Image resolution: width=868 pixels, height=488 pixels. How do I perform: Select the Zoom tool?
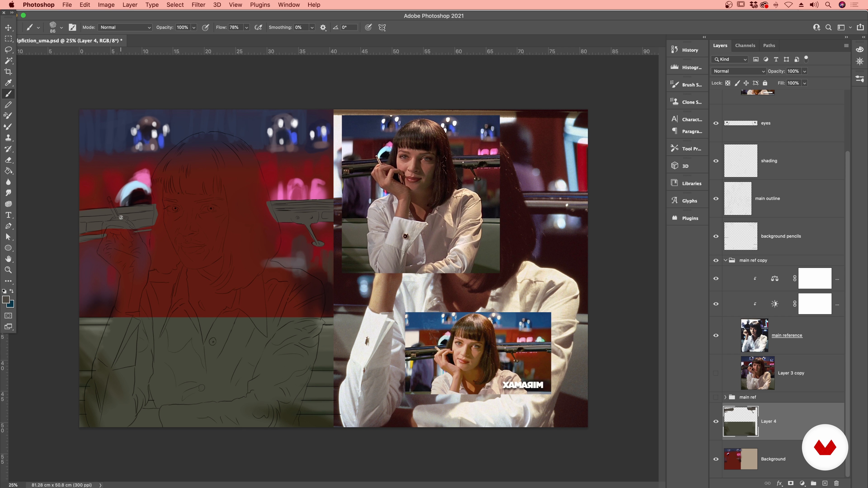8,270
